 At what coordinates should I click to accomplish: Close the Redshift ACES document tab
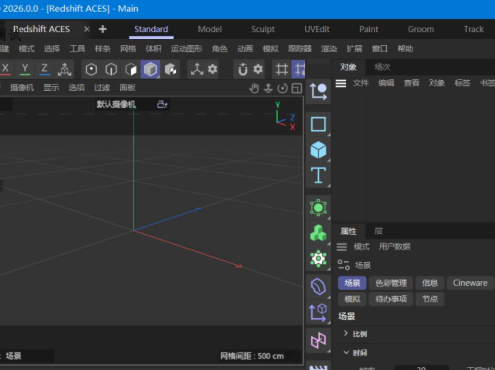pos(87,29)
